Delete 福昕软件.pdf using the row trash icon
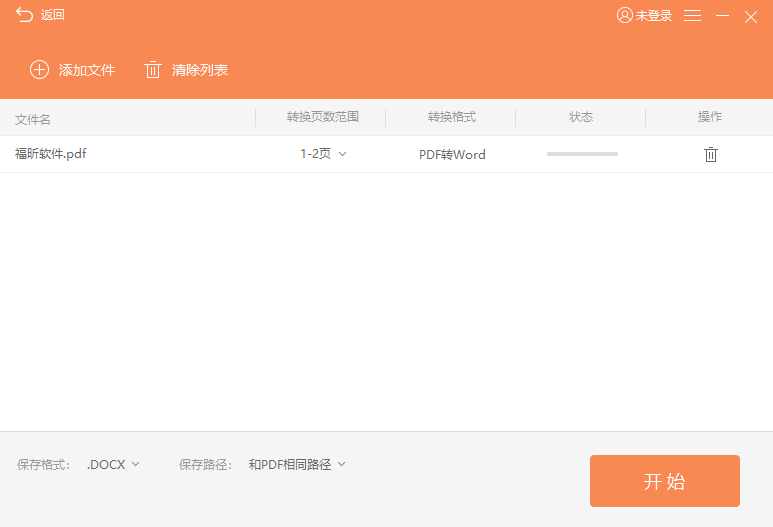This screenshot has height=527, width=773. (x=710, y=154)
